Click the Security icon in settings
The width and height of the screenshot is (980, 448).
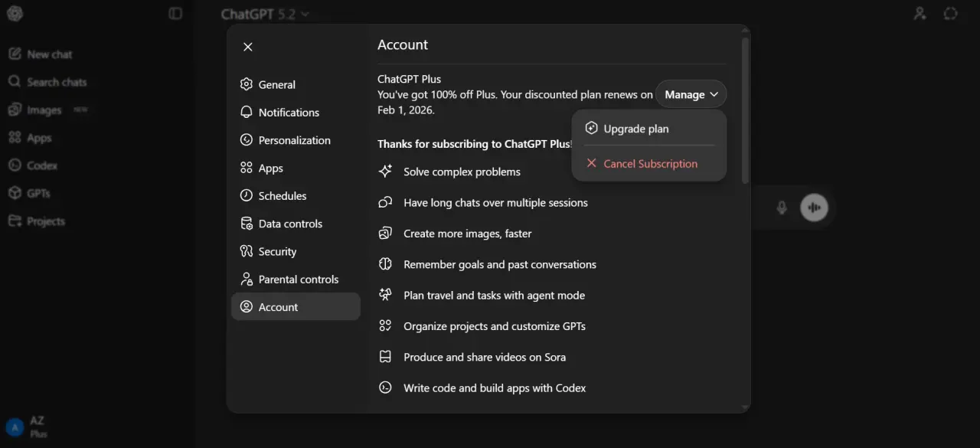[246, 251]
